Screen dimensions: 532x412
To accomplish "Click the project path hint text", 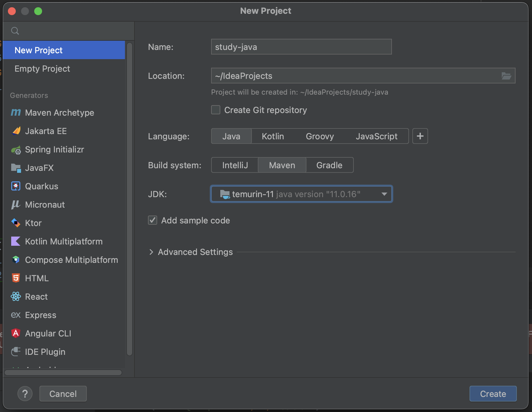I will (300, 92).
